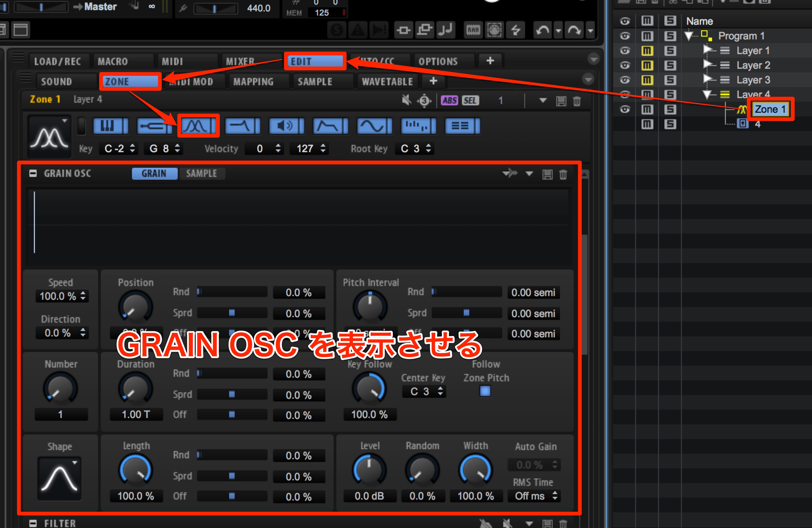Add a tab beside OPTIONS

(x=490, y=61)
